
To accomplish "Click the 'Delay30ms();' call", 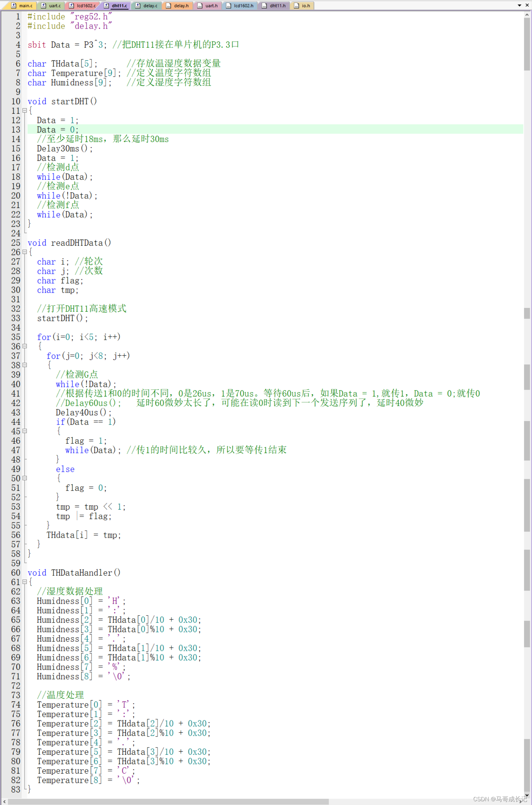I will (64, 149).
